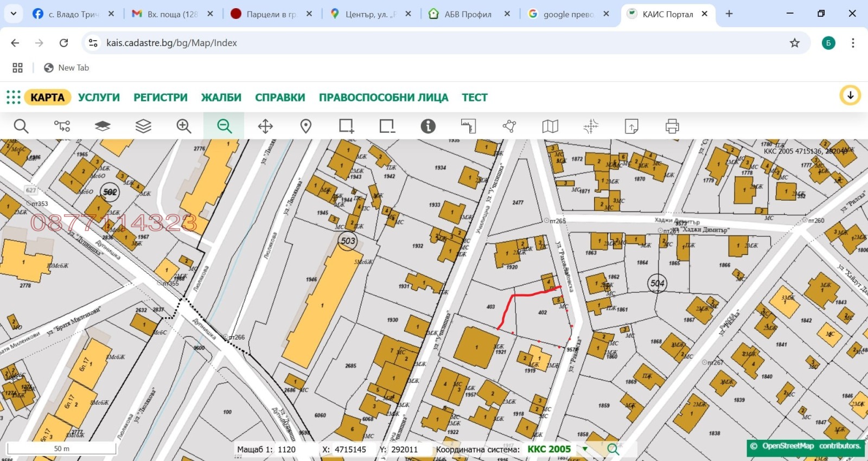
Task: Open the layers stack panel icon
Action: pos(143,126)
